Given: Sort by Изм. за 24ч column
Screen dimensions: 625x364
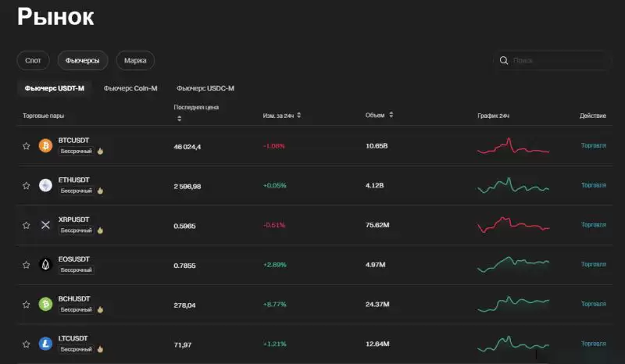Looking at the screenshot, I should (x=298, y=115).
